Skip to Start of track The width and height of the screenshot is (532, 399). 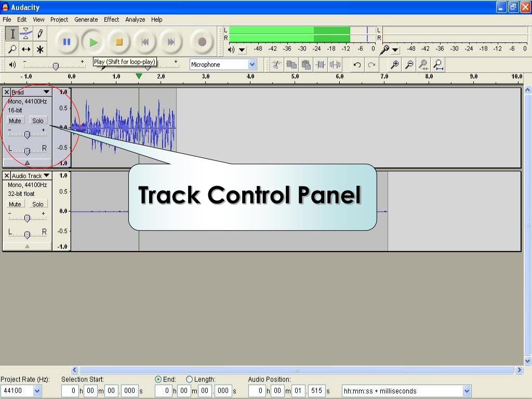click(x=145, y=42)
